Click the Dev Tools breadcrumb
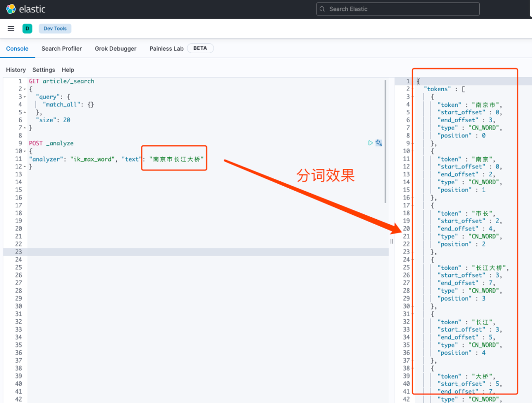The height and width of the screenshot is (403, 532). pos(55,29)
